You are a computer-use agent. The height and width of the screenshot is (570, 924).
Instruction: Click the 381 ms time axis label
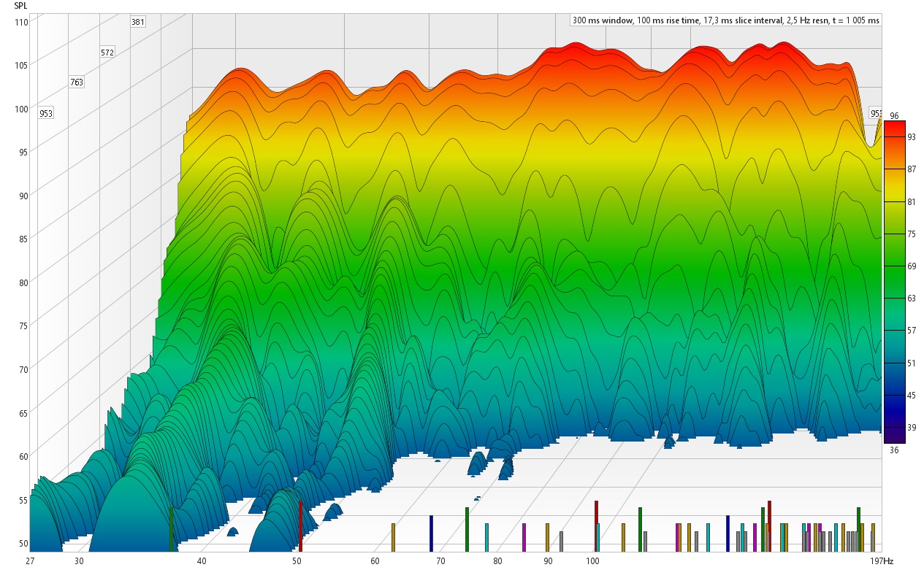pos(137,22)
